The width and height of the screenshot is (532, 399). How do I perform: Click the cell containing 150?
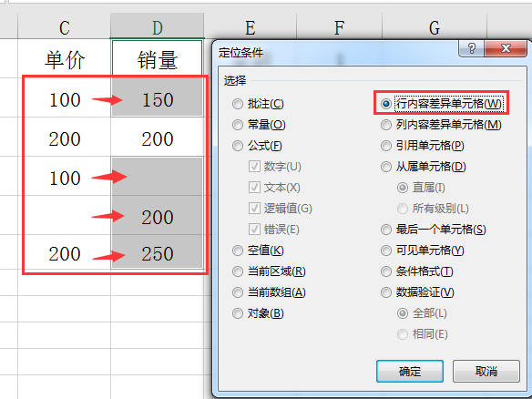(157, 97)
